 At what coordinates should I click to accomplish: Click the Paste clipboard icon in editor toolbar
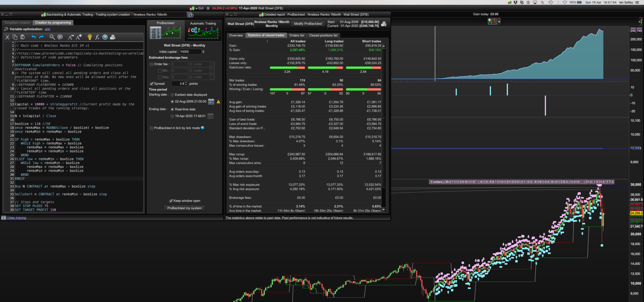pyautogui.click(x=22, y=37)
